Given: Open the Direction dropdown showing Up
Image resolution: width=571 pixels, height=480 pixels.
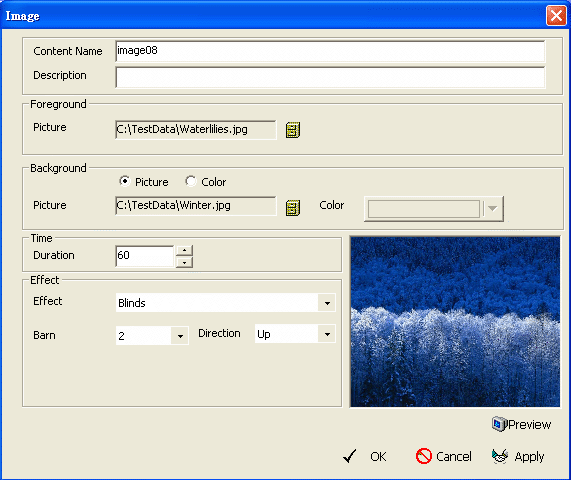Looking at the screenshot, I should click(x=327, y=334).
